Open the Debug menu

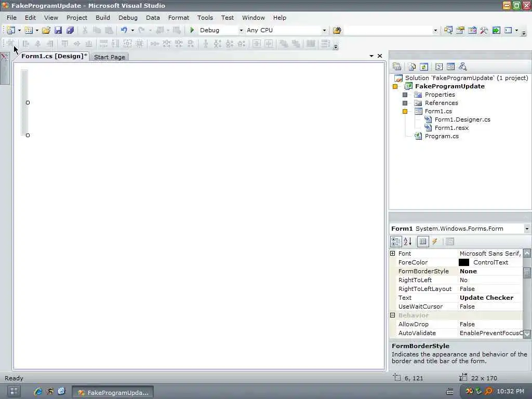tap(128, 18)
